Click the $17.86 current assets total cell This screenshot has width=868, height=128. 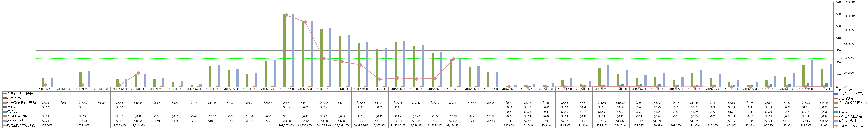[x=601, y=121]
